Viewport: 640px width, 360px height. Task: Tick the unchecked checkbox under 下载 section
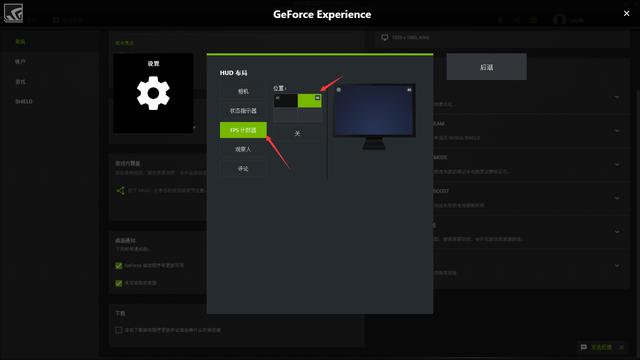click(x=119, y=330)
